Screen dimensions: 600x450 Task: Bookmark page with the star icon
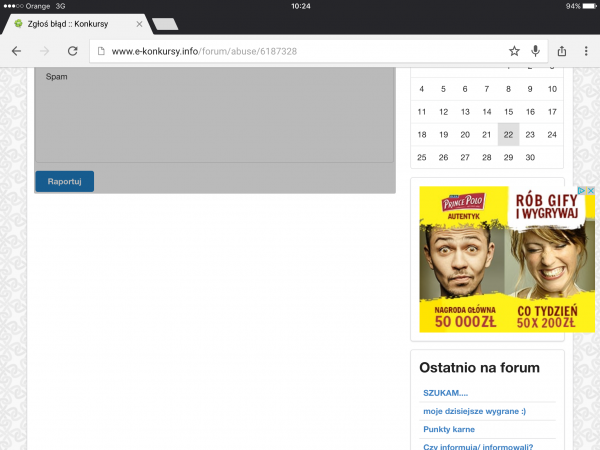[514, 51]
